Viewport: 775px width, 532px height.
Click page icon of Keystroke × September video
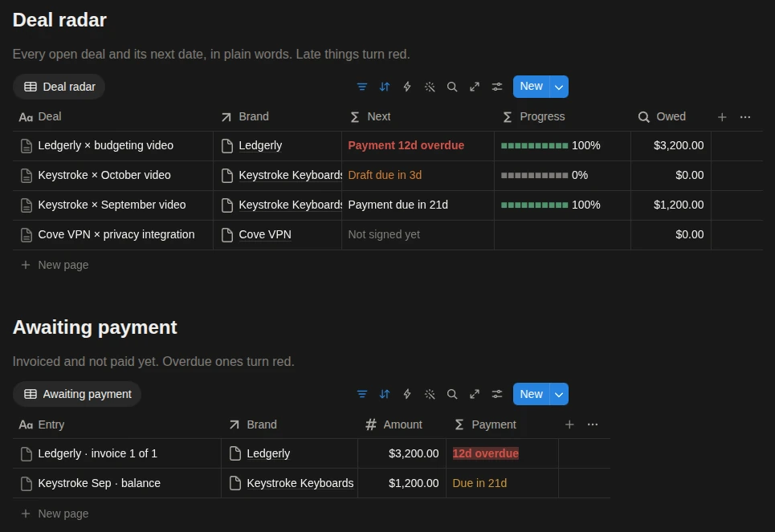pyautogui.click(x=27, y=205)
